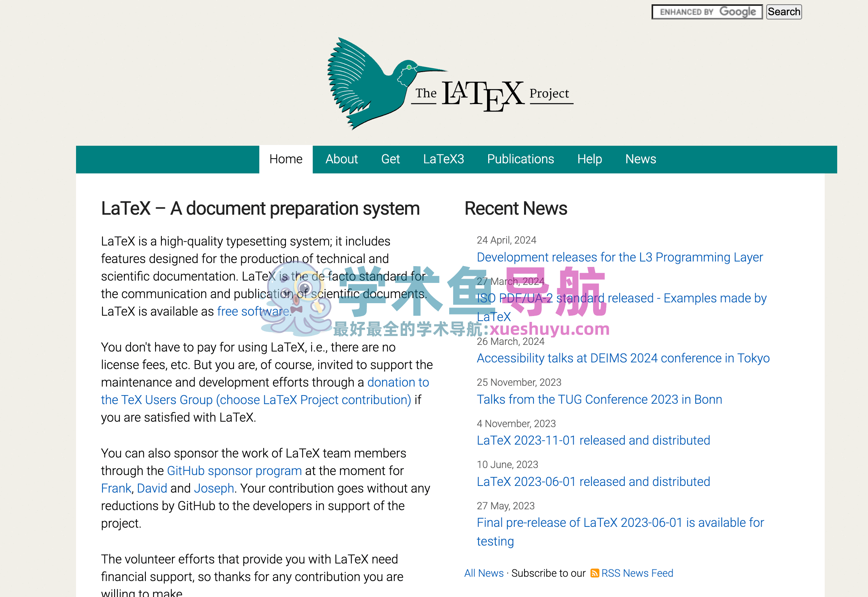
Task: Select Help in the navigation bar
Action: [x=590, y=159]
